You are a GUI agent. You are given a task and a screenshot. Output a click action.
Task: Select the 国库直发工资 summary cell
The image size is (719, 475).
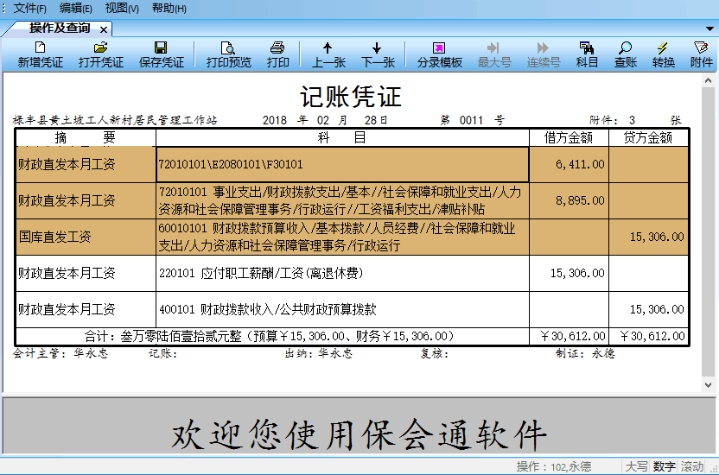[x=85, y=237]
